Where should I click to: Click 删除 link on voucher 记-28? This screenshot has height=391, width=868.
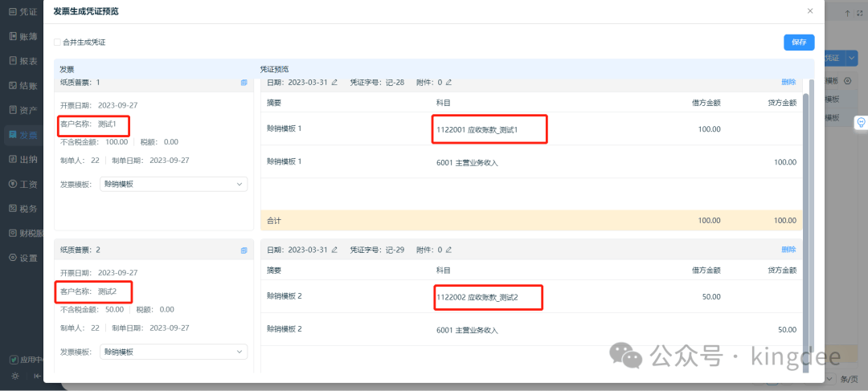tap(788, 82)
